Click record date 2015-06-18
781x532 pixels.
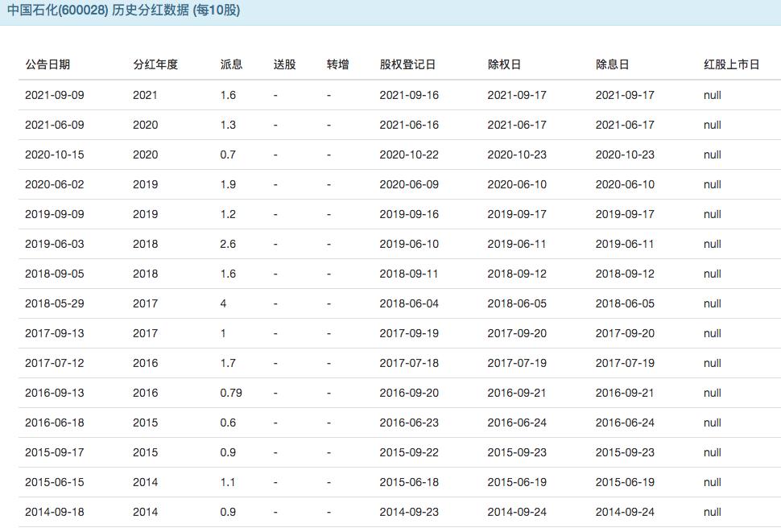point(410,482)
